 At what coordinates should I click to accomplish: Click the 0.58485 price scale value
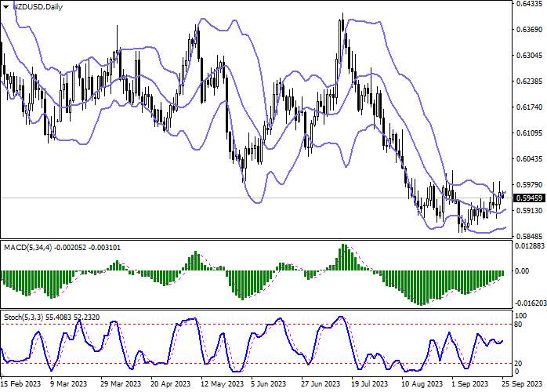[x=529, y=236]
